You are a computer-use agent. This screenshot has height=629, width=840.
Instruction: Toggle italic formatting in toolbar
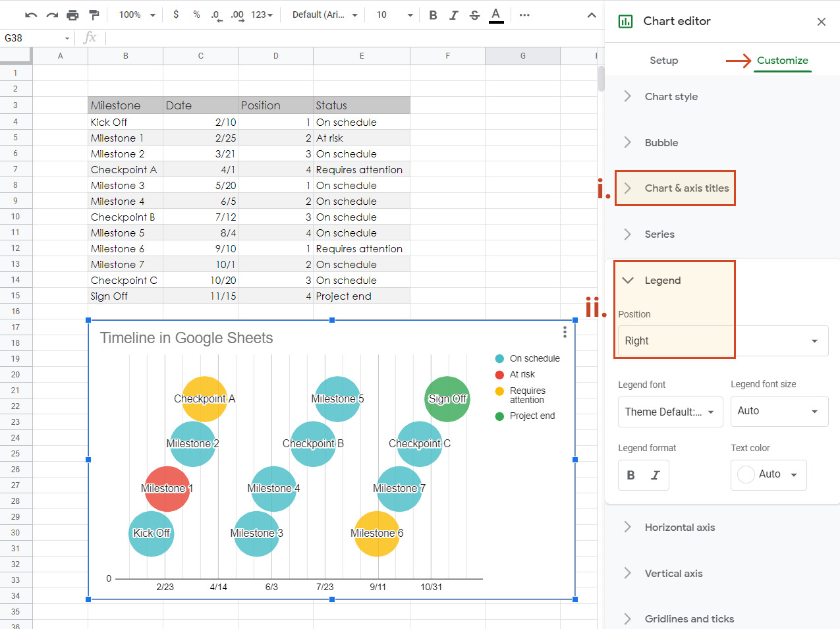click(454, 14)
